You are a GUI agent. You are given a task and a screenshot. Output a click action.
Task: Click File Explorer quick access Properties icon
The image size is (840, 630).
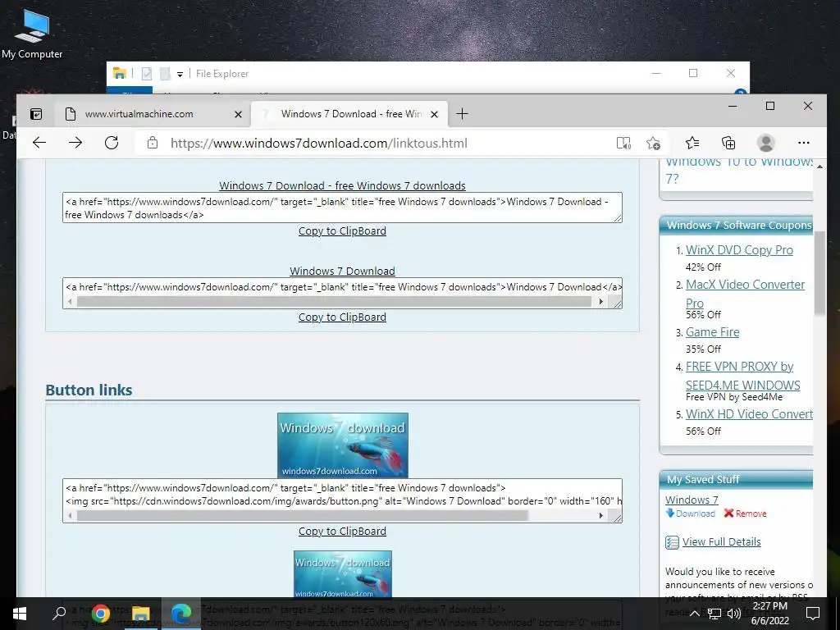[x=146, y=73]
